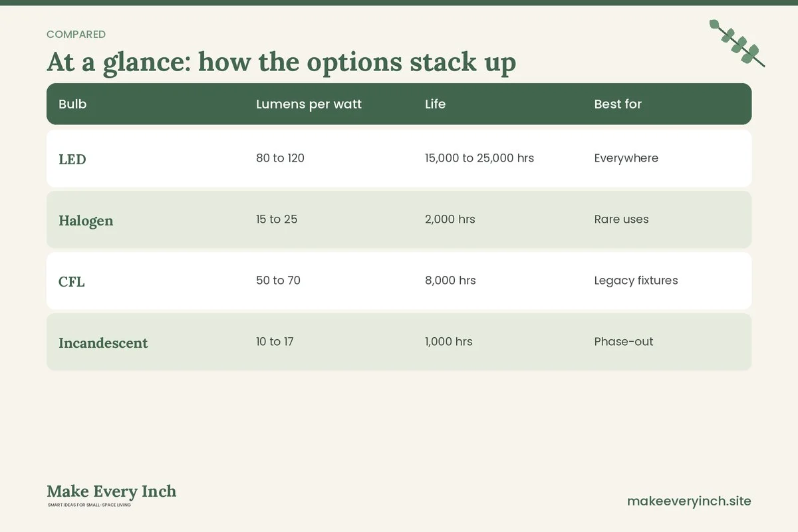
Task: Click the "8,000 hrs" cell
Action: (450, 281)
